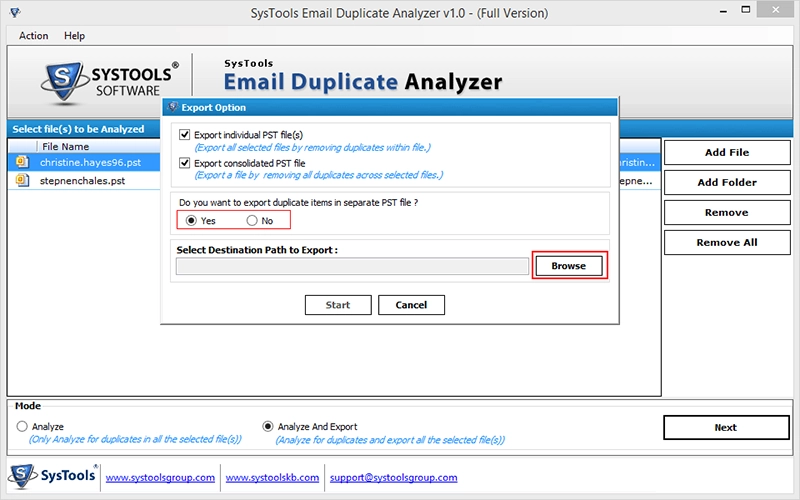This screenshot has height=500, width=800.
Task: Choose the Analyze And Export mode
Action: (x=267, y=426)
